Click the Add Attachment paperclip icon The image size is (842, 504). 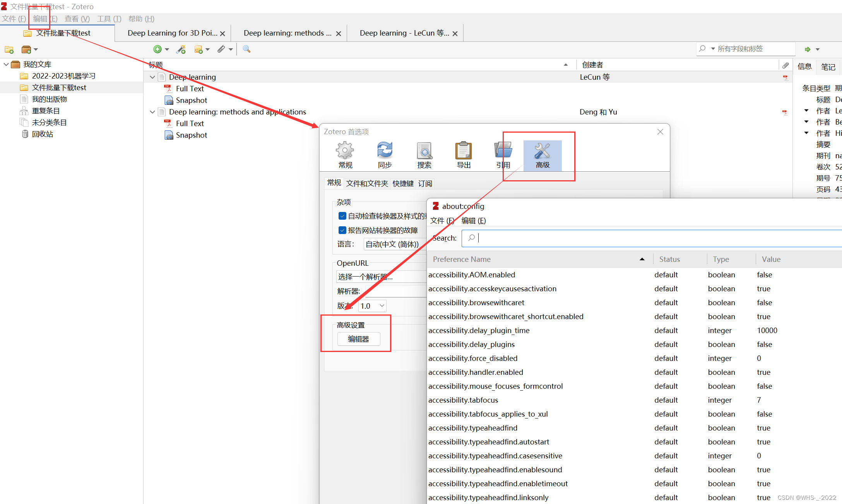pyautogui.click(x=221, y=49)
